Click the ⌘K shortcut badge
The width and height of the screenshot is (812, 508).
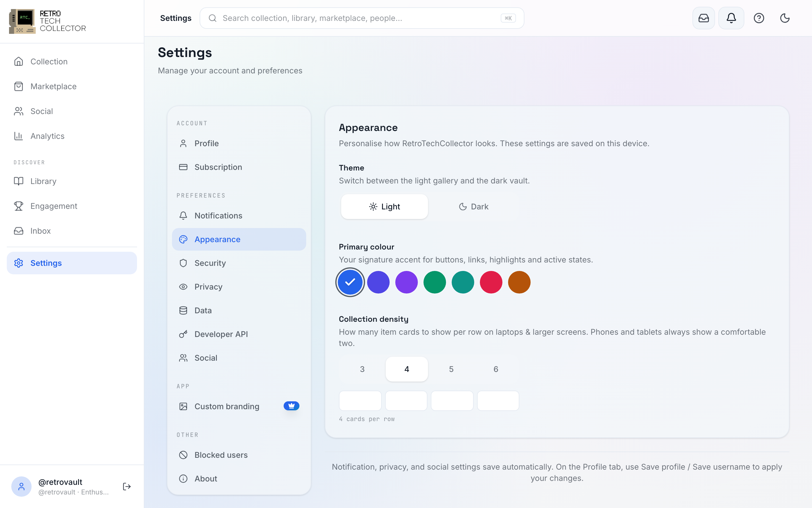point(508,18)
